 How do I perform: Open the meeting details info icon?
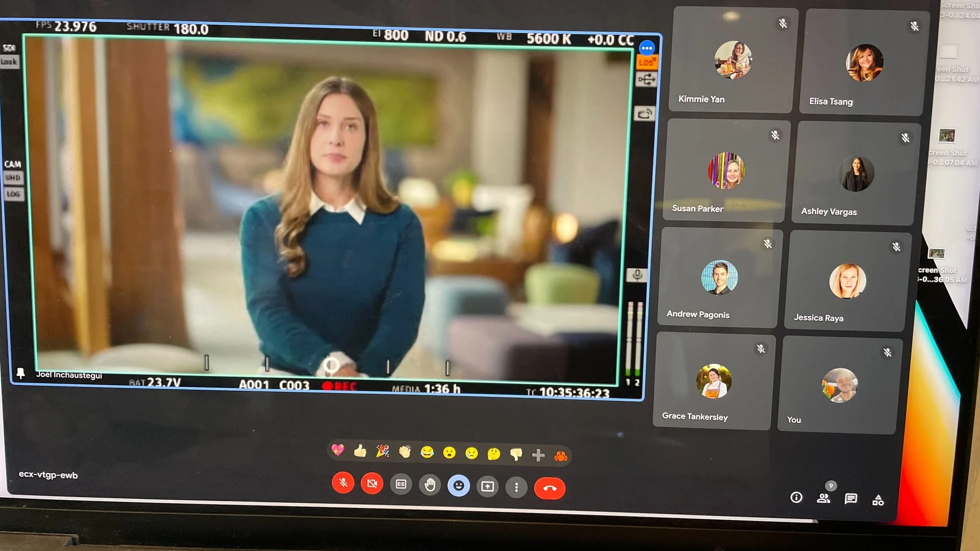click(x=796, y=497)
